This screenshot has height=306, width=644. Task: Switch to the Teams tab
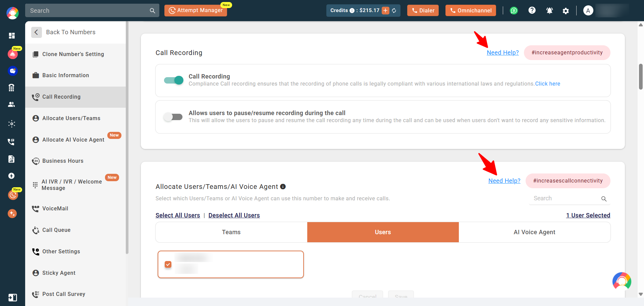coord(231,232)
